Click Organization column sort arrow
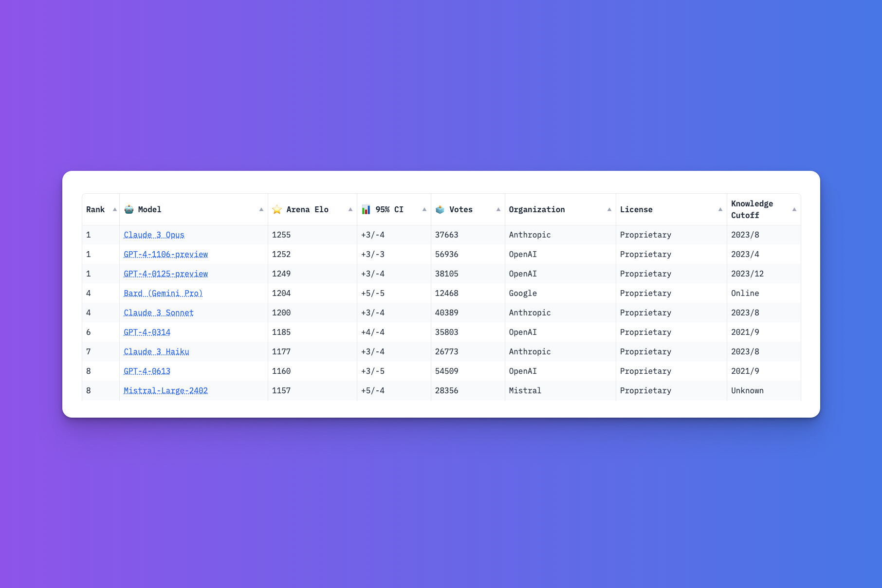 tap(609, 209)
